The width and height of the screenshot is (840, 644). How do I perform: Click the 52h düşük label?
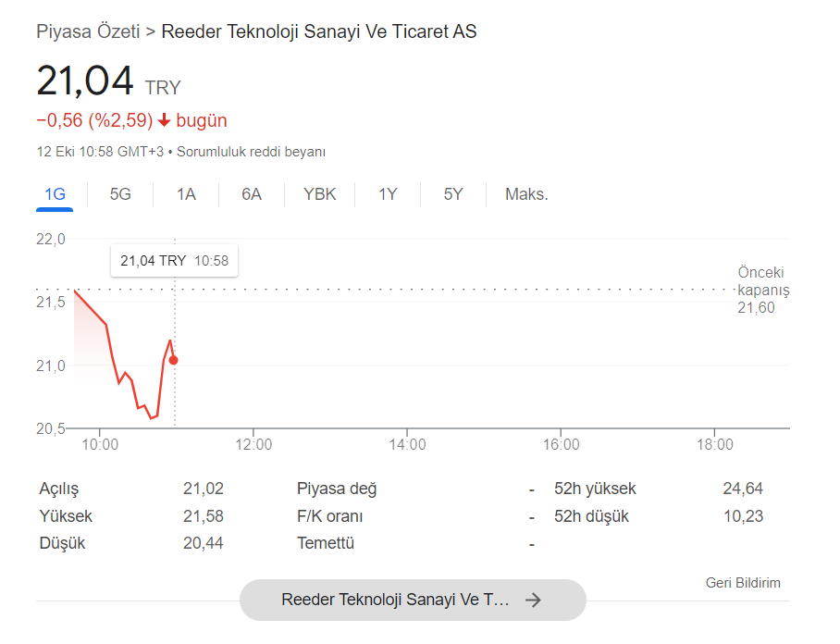pyautogui.click(x=591, y=516)
